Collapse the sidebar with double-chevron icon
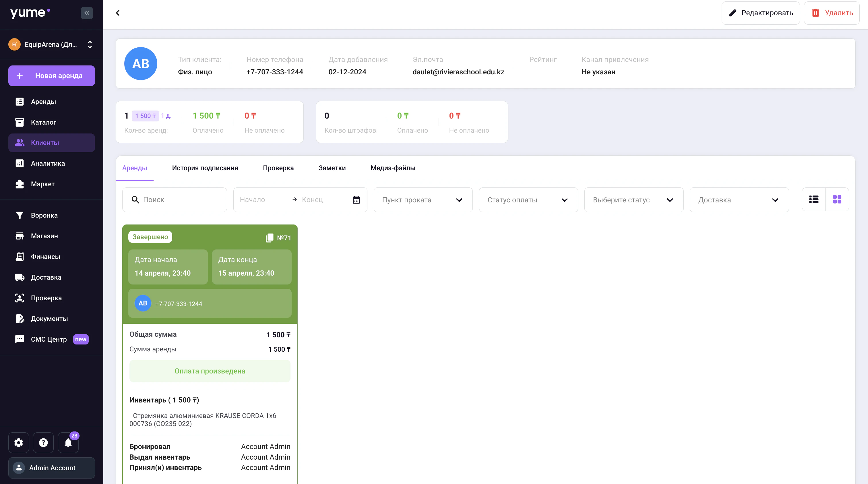Image resolution: width=868 pixels, height=484 pixels. tap(87, 13)
